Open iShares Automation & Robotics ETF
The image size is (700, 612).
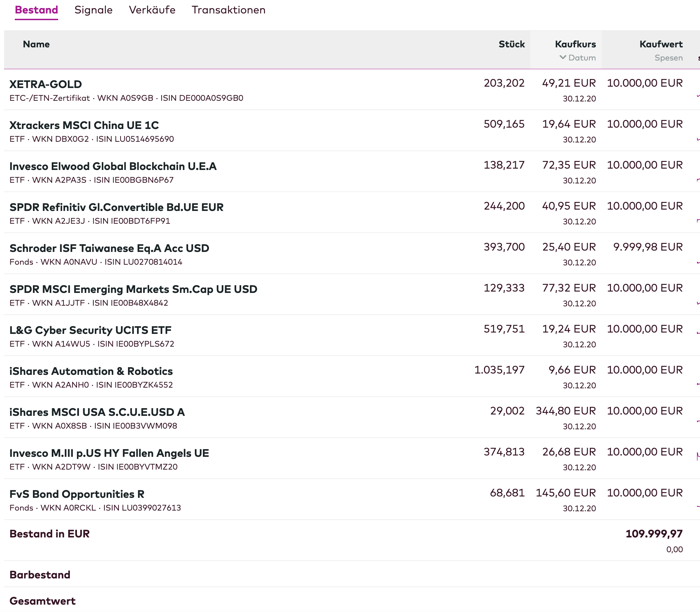(x=91, y=371)
